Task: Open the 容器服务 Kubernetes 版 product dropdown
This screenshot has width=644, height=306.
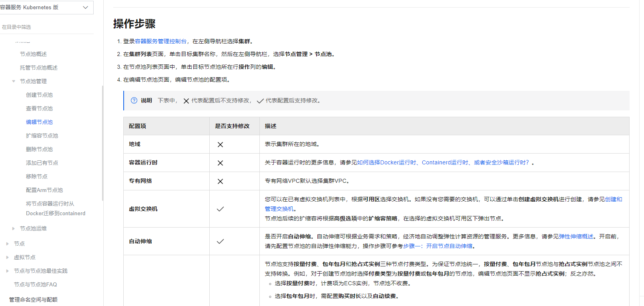Action: [x=46, y=7]
